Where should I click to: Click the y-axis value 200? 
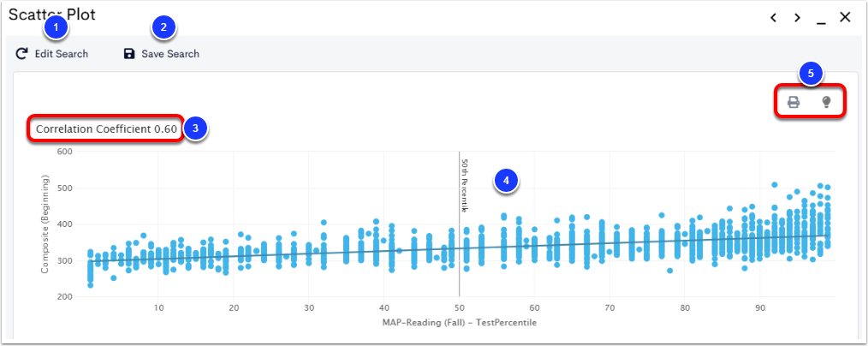pos(66,297)
